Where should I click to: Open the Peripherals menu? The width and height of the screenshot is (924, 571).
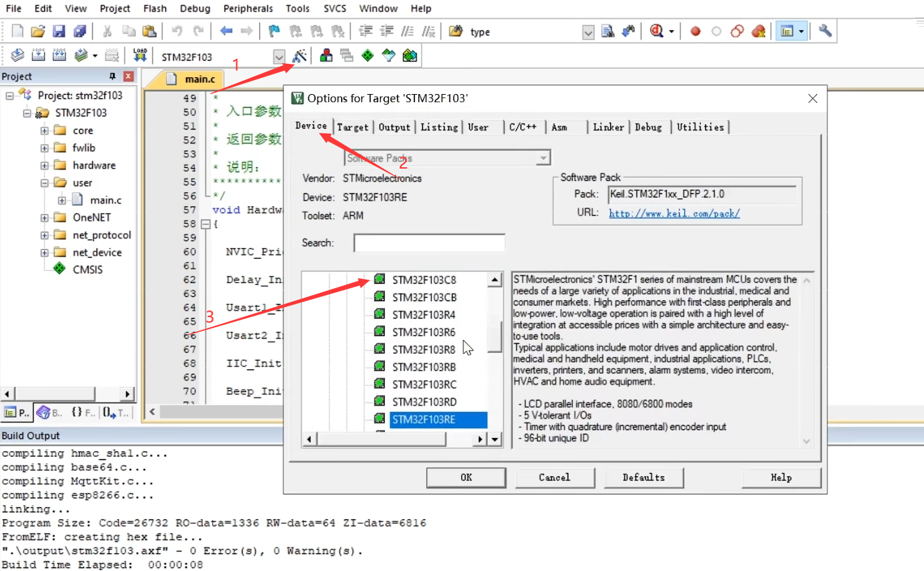(x=248, y=8)
